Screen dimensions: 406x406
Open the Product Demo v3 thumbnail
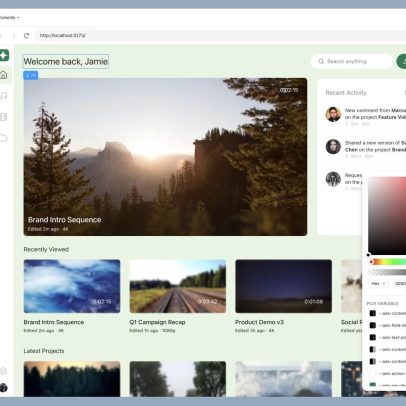point(283,286)
